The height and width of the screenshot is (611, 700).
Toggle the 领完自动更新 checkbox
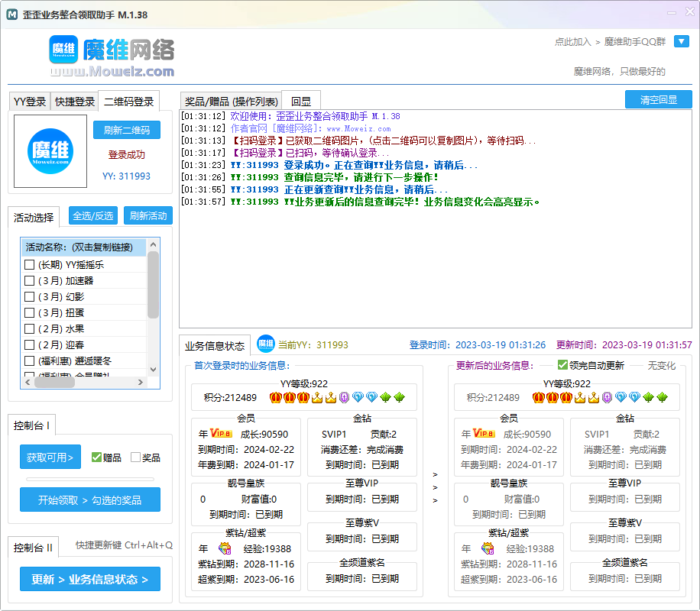click(x=562, y=365)
